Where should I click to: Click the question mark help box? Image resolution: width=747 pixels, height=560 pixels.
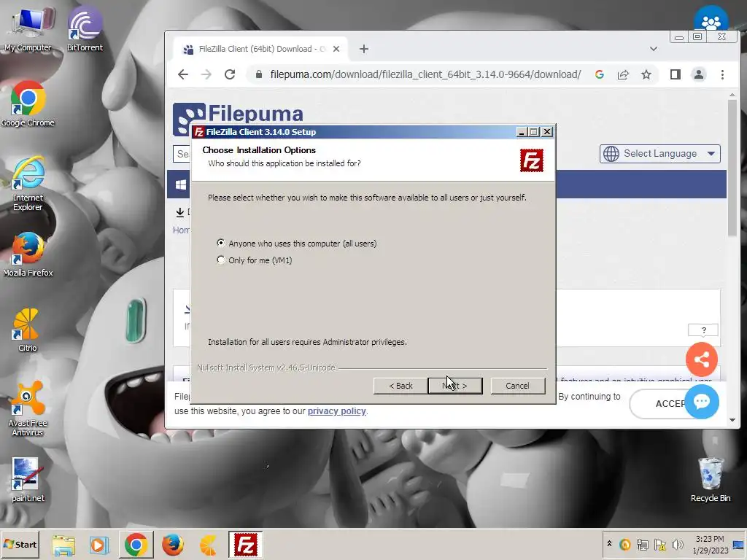[x=703, y=330]
